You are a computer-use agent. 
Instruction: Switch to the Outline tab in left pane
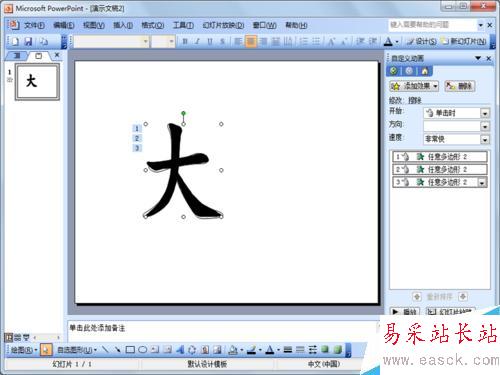tap(17, 56)
